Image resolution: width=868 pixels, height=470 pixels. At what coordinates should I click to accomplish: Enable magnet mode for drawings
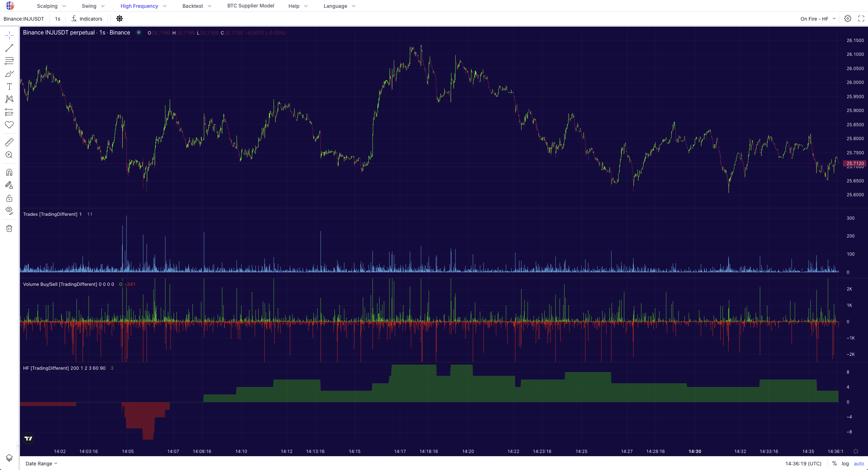(9, 172)
